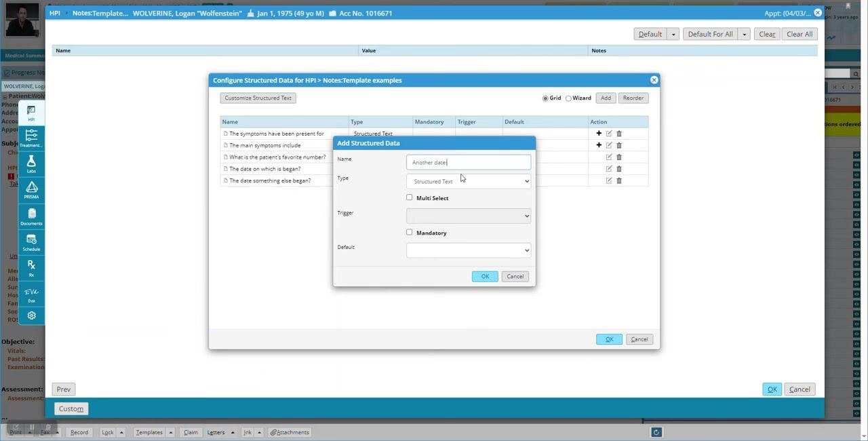Screen dimensions: 868x441
Task: Edit 'The date on which is began?' row
Action: [x=609, y=169]
